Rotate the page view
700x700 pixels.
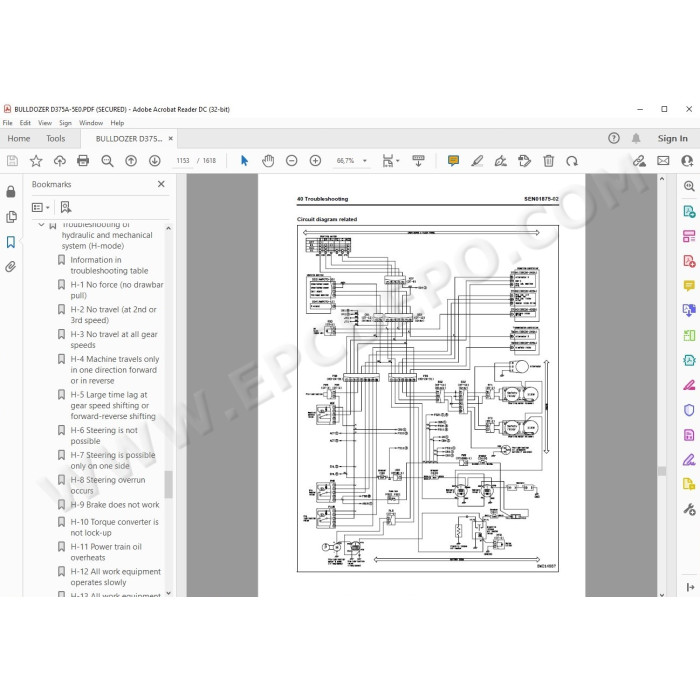tap(572, 161)
